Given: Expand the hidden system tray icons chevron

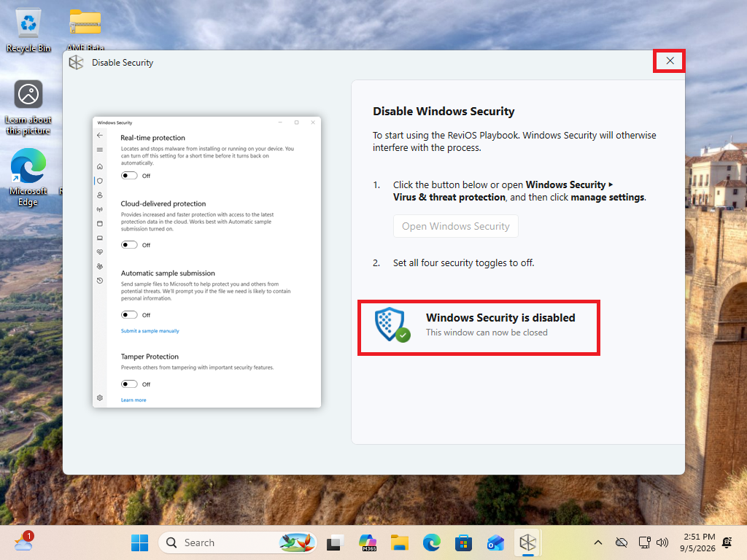Looking at the screenshot, I should (598, 542).
